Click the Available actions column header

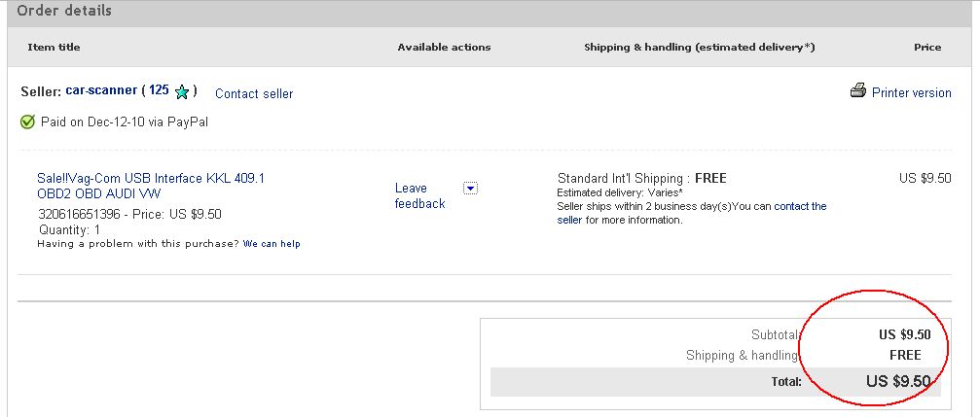pyautogui.click(x=444, y=47)
